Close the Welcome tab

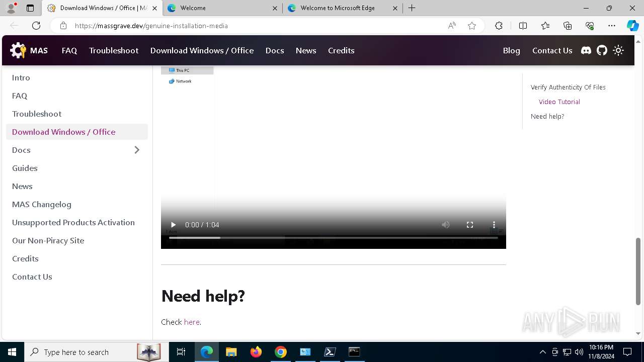point(275,8)
